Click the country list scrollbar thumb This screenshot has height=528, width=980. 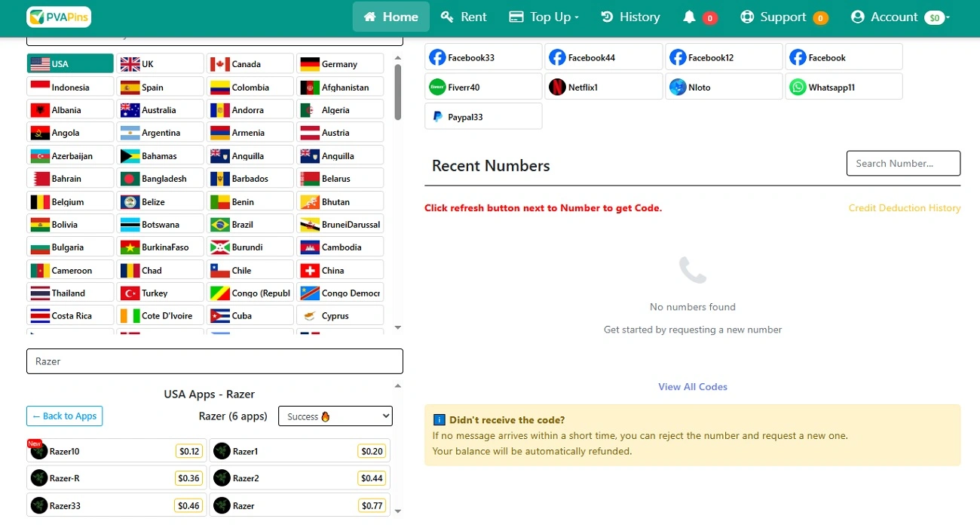[398, 91]
